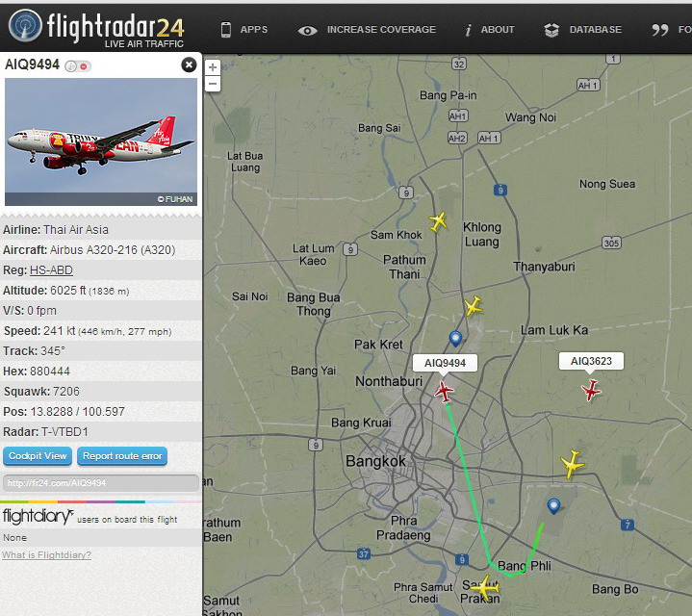
Task: Close the AIQ9494 flight info panel
Action: [189, 65]
